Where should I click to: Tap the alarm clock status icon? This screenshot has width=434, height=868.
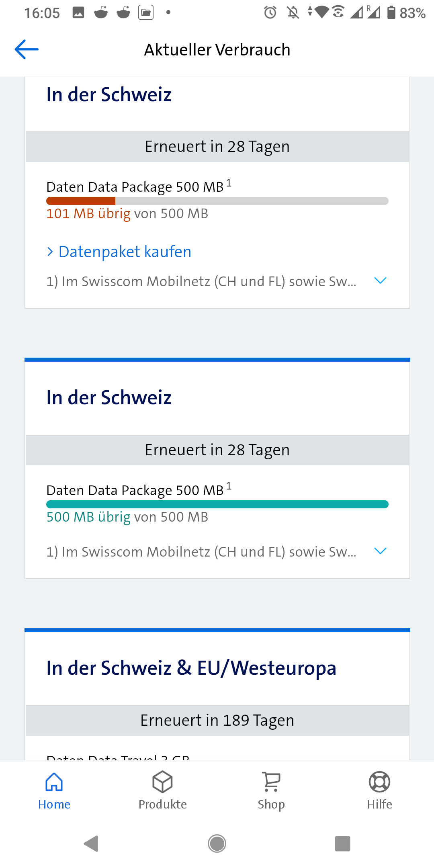pyautogui.click(x=270, y=12)
